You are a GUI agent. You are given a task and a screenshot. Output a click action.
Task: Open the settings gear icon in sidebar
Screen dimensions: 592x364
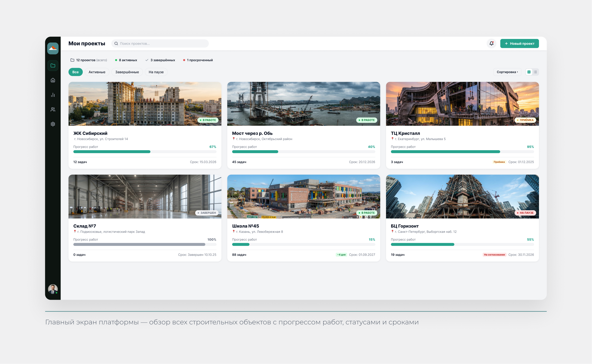point(53,124)
